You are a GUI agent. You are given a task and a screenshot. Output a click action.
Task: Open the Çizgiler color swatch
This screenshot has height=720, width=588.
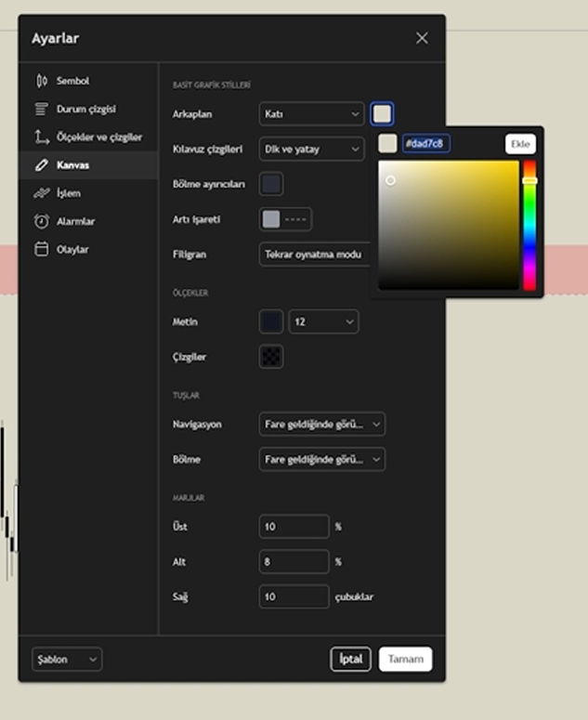(271, 357)
